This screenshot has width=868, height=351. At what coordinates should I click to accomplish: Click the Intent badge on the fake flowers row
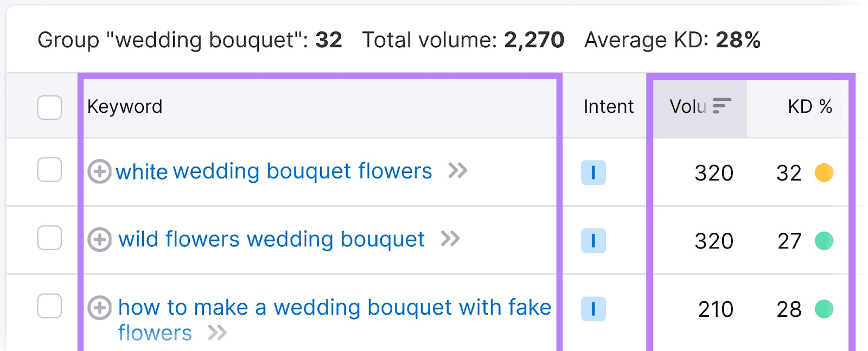[593, 309]
